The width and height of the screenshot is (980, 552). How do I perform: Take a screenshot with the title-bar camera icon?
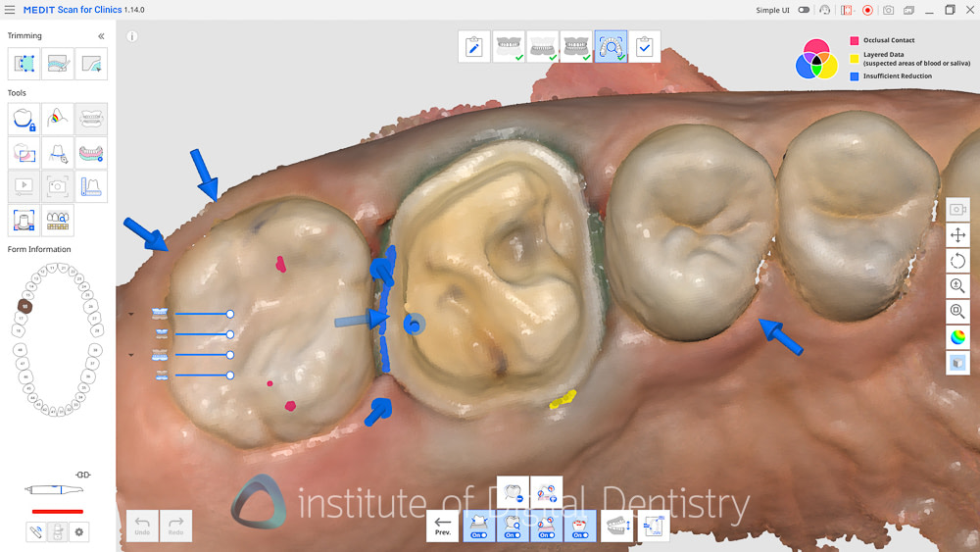pos(888,10)
